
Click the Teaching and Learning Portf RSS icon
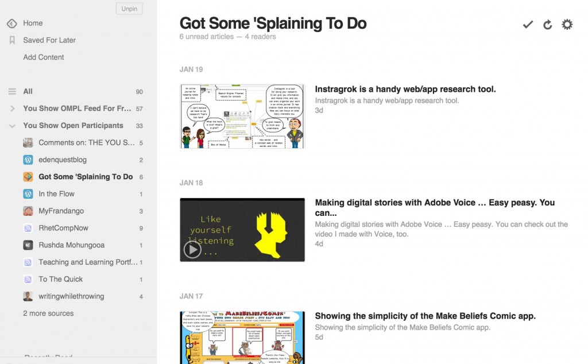(28, 262)
